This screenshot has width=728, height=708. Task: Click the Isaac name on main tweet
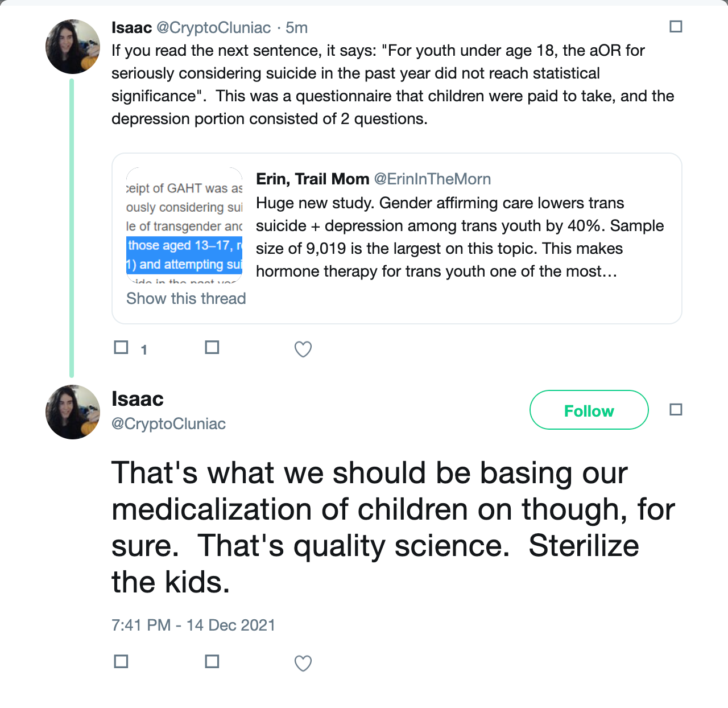[138, 399]
